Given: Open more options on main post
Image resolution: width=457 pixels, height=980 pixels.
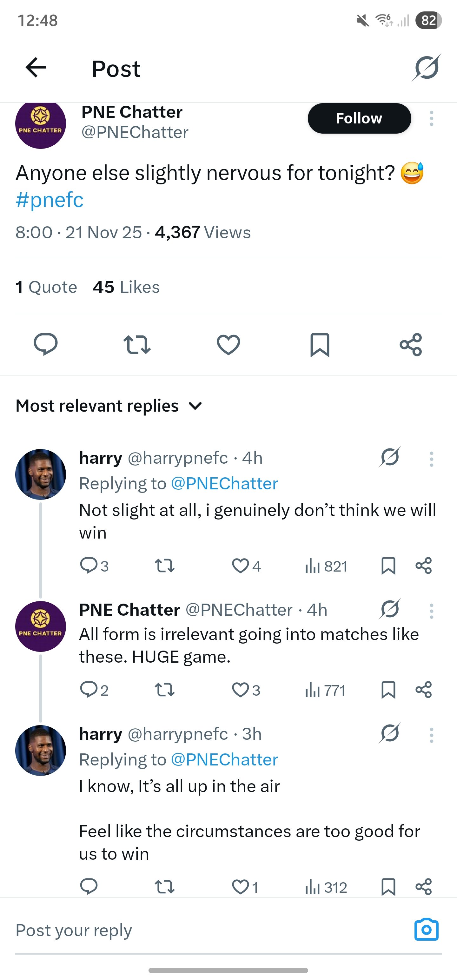Looking at the screenshot, I should 431,118.
